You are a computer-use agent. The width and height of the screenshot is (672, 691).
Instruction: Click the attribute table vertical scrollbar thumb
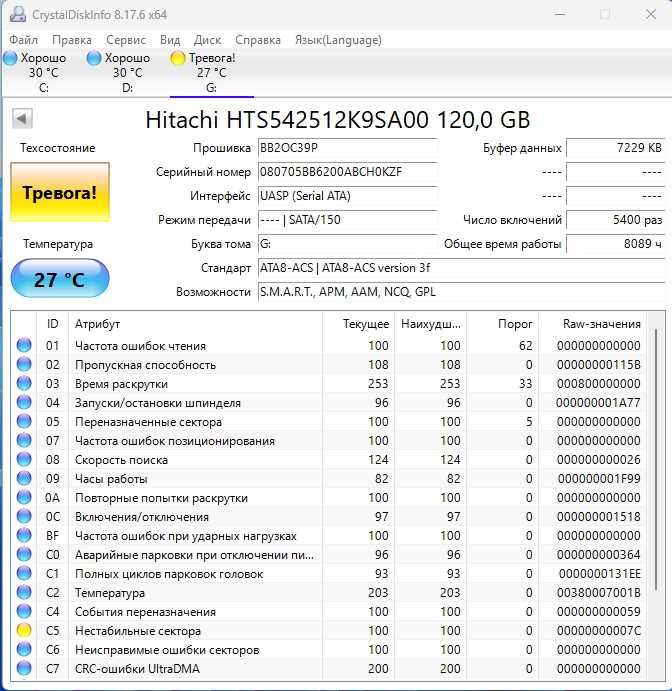[656, 459]
